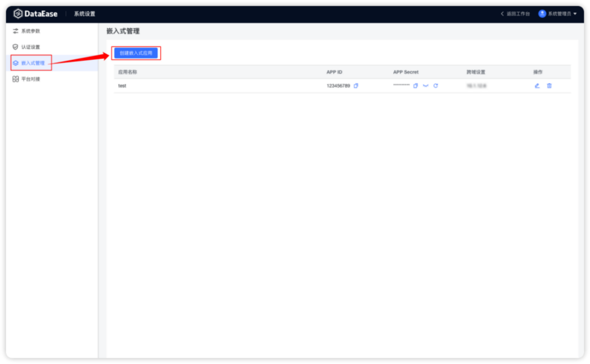The image size is (590, 364).
Task: Click the 平台对接 sidebar icon
Action: 15,78
